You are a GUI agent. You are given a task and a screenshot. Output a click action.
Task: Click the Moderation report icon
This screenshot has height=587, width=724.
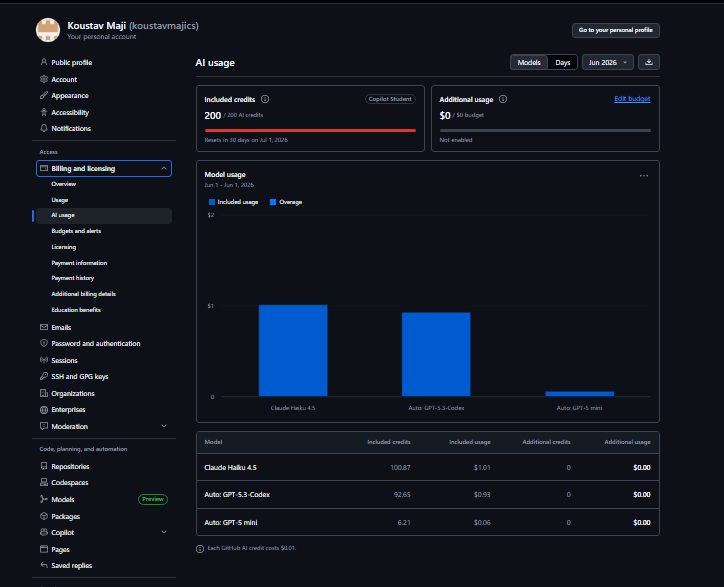44,426
